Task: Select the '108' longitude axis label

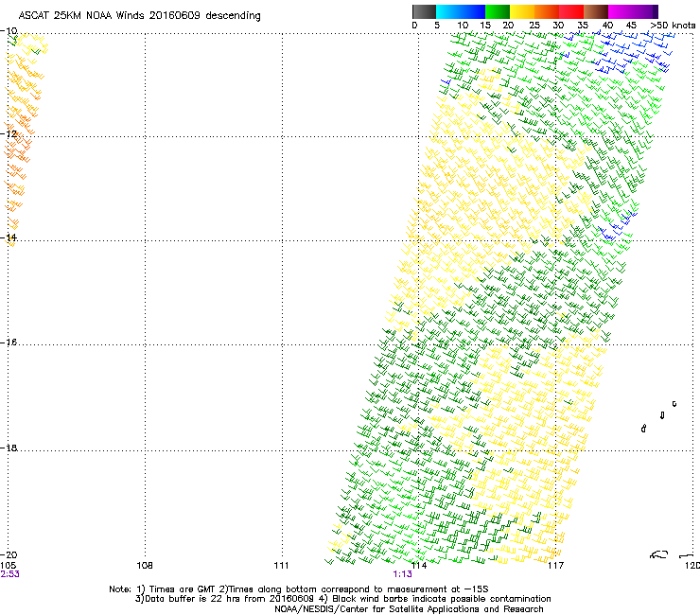Action: pyautogui.click(x=145, y=566)
